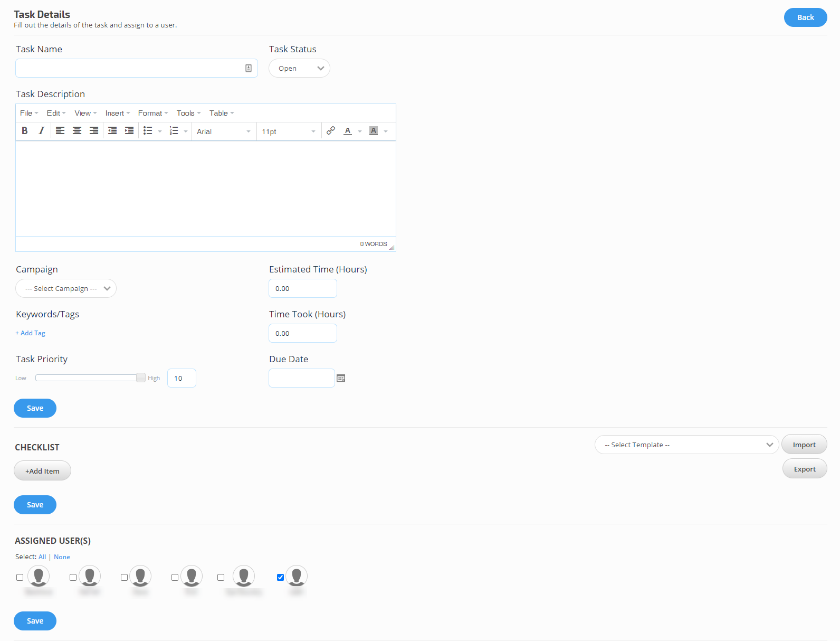Click Save in the Checklist section
The height and width of the screenshot is (641, 840).
35,505
